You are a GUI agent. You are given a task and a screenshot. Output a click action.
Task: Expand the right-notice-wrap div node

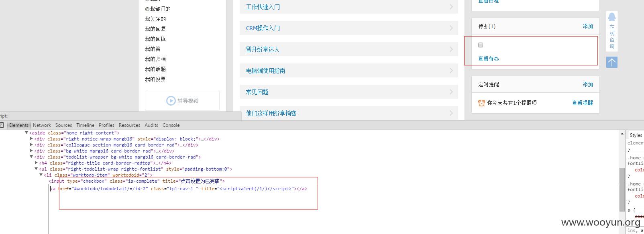click(x=31, y=139)
